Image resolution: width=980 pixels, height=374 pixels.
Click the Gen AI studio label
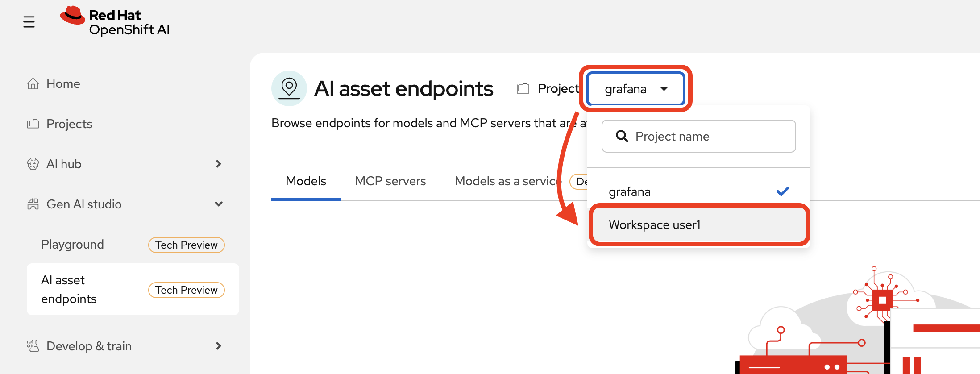tap(84, 204)
